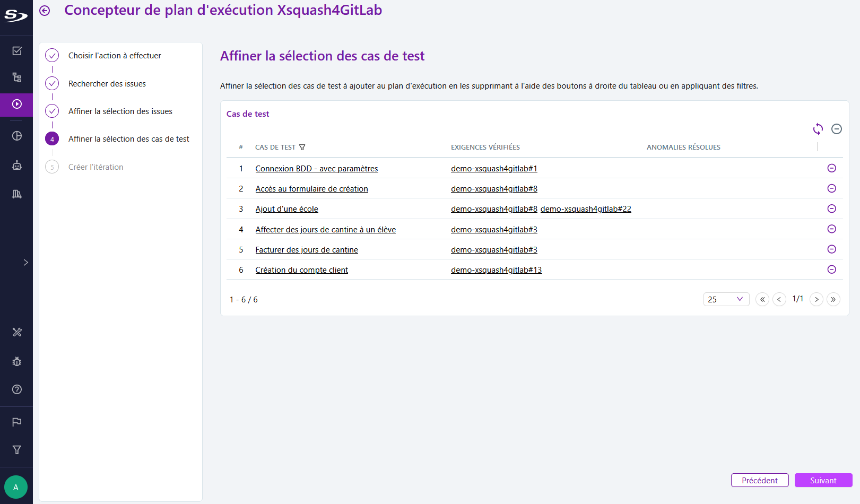Open the tools wrench icon in sidebar
The width and height of the screenshot is (860, 504).
click(x=16, y=332)
